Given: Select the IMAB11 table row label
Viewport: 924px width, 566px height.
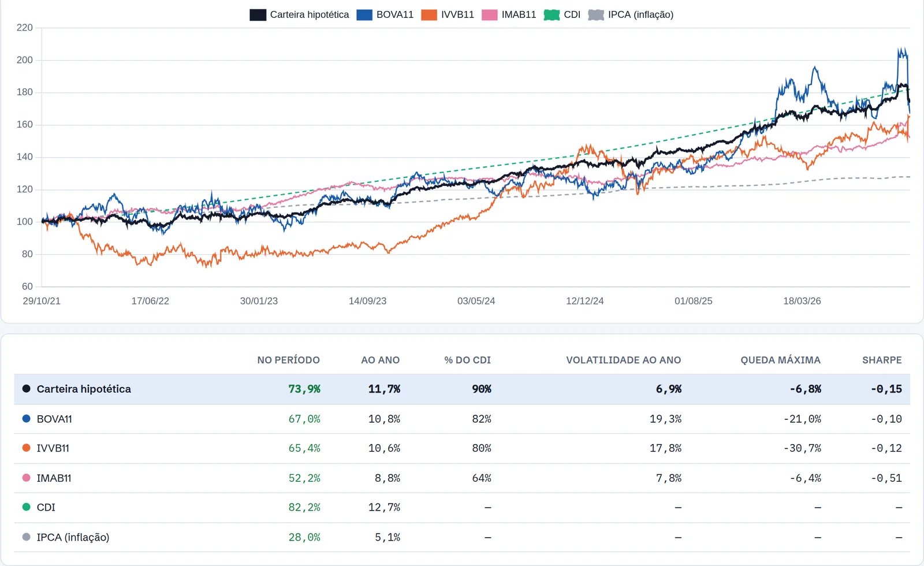Looking at the screenshot, I should (54, 478).
